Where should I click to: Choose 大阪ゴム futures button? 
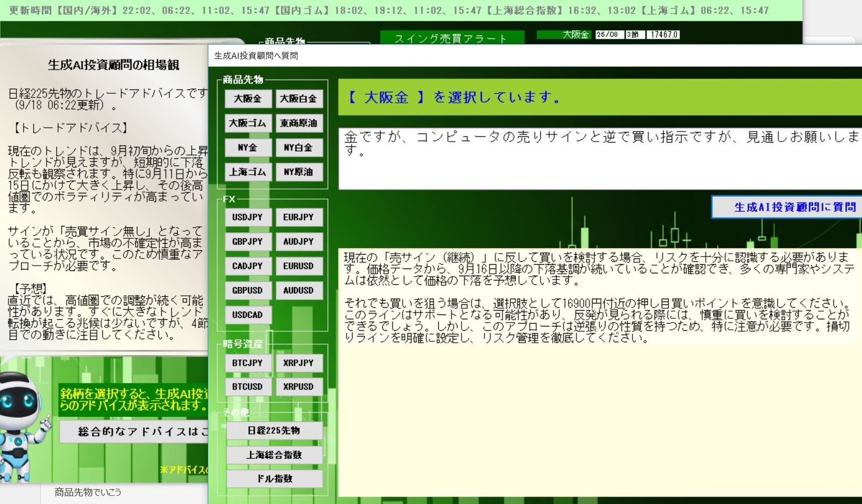tap(248, 123)
